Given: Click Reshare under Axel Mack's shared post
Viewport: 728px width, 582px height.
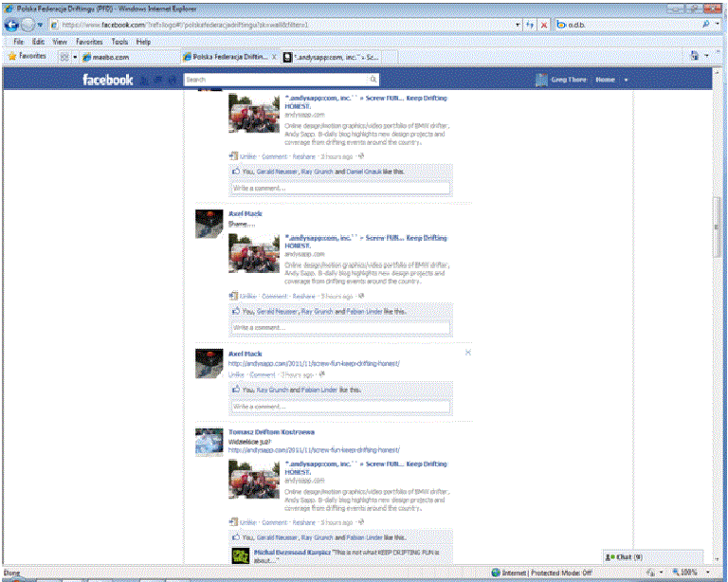Looking at the screenshot, I should click(x=303, y=296).
